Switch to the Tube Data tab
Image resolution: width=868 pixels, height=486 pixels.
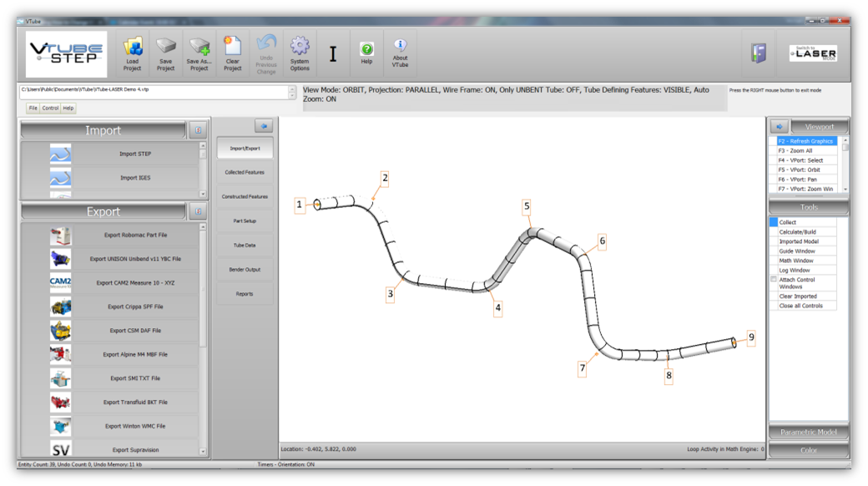point(245,246)
